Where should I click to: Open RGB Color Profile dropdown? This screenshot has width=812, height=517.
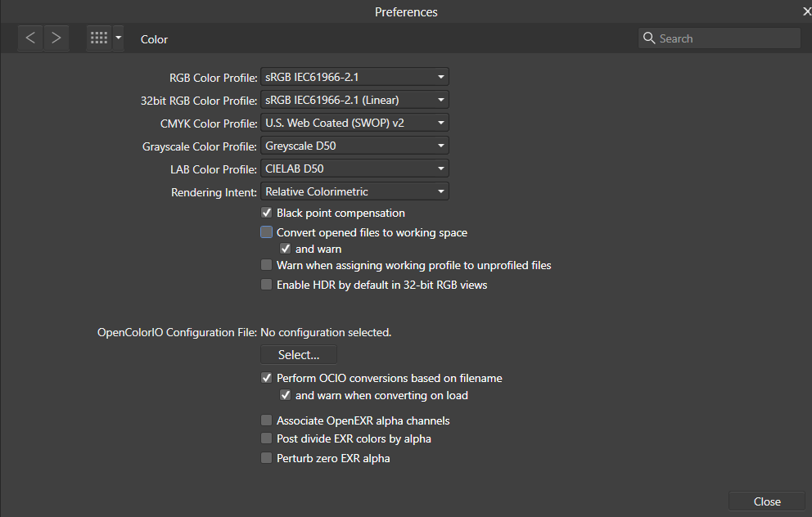(354, 77)
